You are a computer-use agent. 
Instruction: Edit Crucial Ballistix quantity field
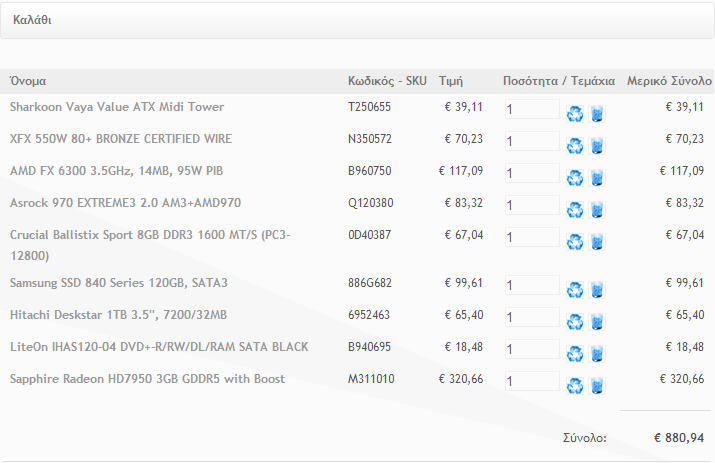pos(532,237)
